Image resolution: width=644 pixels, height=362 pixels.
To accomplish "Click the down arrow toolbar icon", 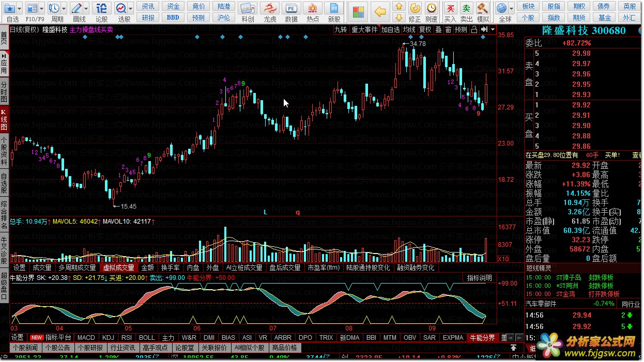I will (x=398, y=17).
